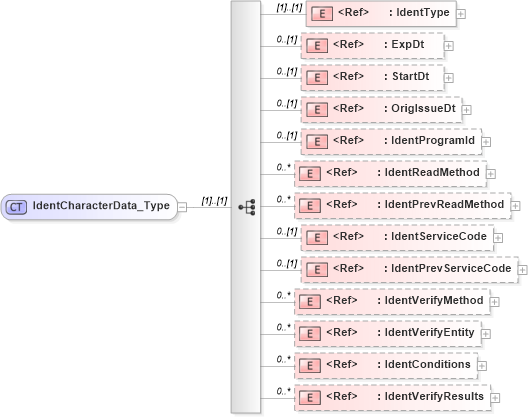Expand the IdentConditions element
Screen dimensions: 528x417
click(x=482, y=366)
